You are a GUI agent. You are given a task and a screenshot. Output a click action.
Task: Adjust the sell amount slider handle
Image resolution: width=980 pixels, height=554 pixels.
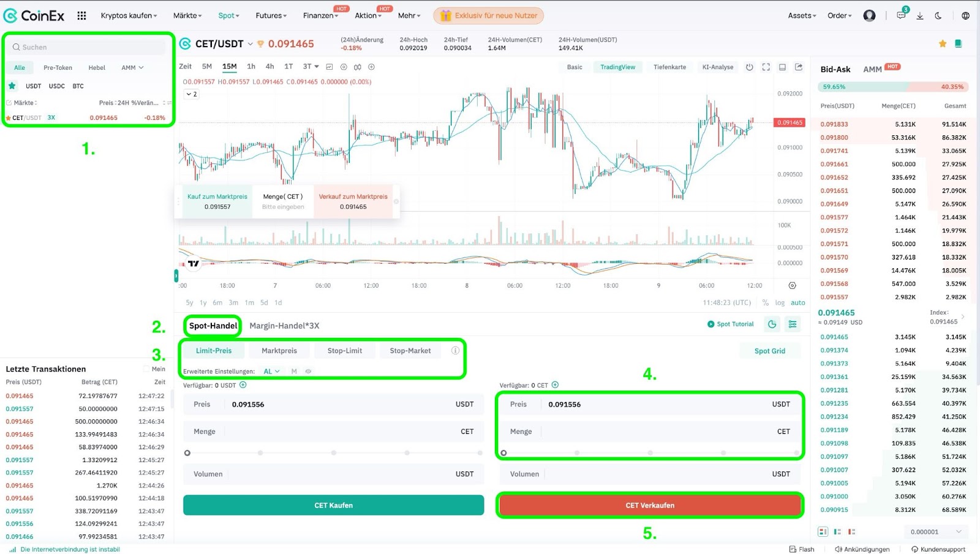coord(503,453)
